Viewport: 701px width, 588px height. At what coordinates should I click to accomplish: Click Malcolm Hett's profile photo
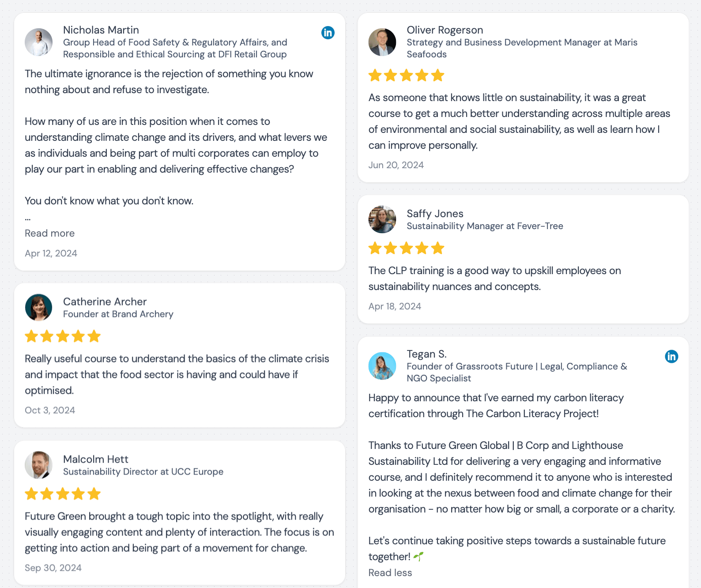38,465
